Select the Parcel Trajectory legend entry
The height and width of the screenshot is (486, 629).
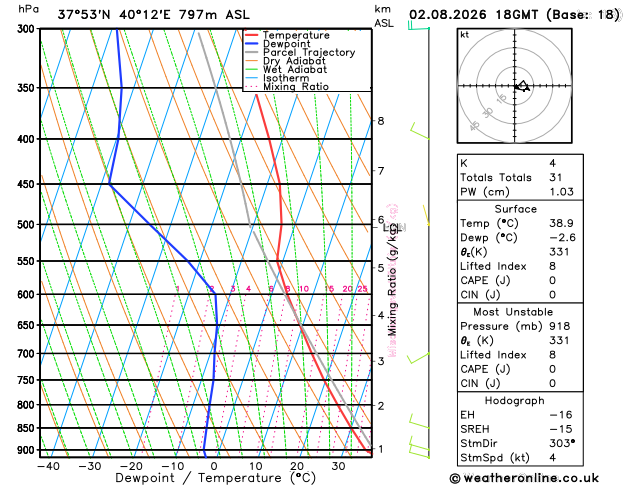point(300,53)
